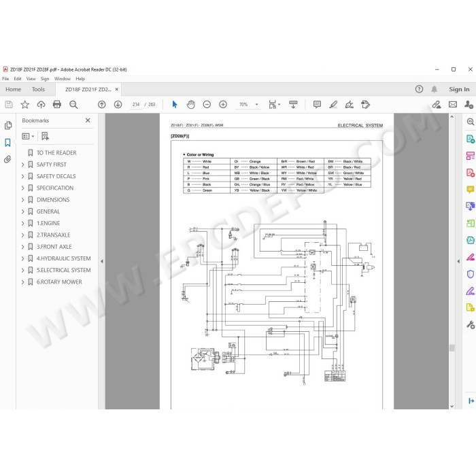Expand the 1.ENGINE bookmark

pos(22,224)
